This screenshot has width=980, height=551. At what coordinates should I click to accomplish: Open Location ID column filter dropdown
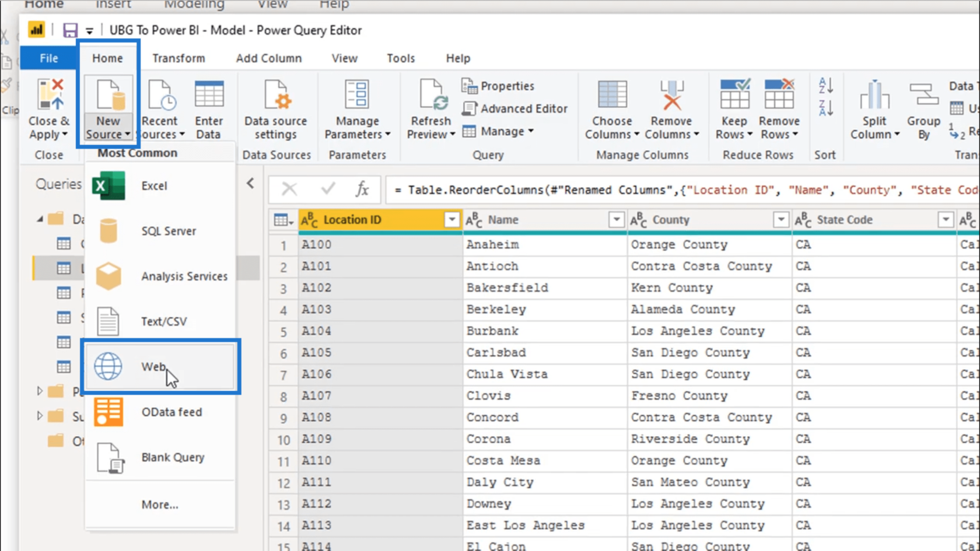(x=452, y=220)
